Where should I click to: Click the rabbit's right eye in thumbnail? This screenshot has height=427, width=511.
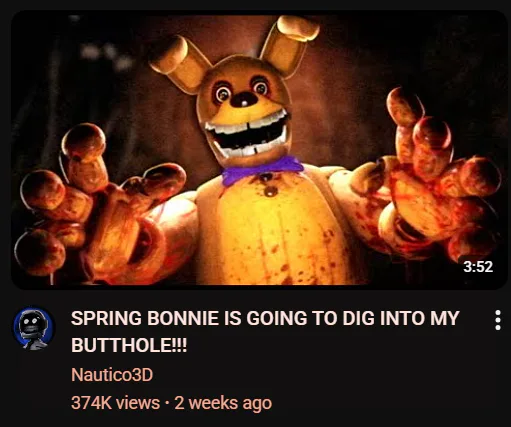pos(261,87)
